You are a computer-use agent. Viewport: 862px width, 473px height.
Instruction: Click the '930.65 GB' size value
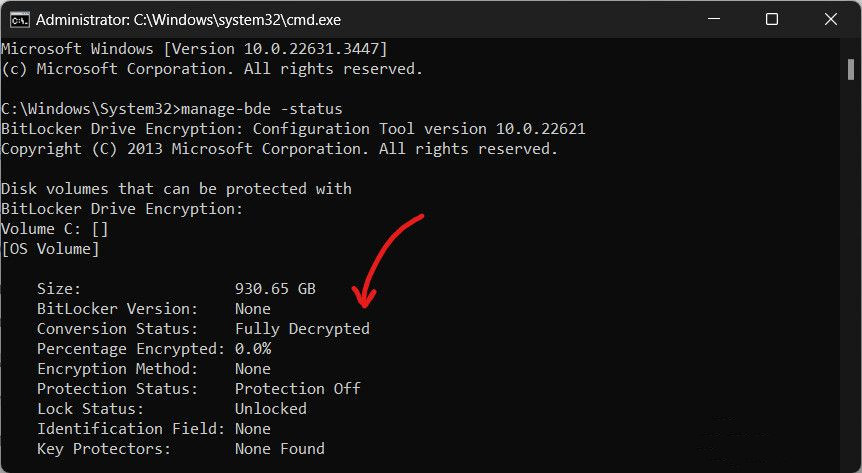(275, 289)
